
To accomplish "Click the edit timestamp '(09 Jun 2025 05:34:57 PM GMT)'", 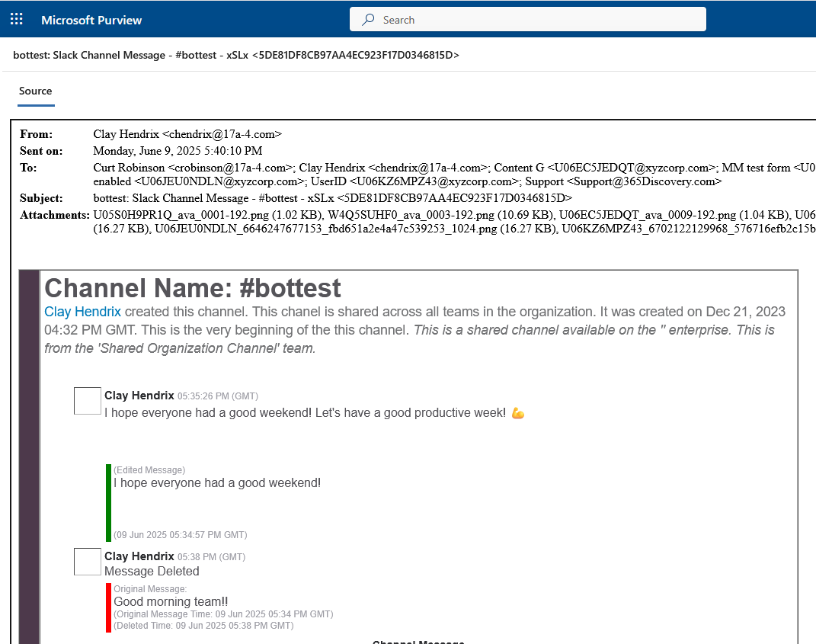I will pyautogui.click(x=180, y=535).
